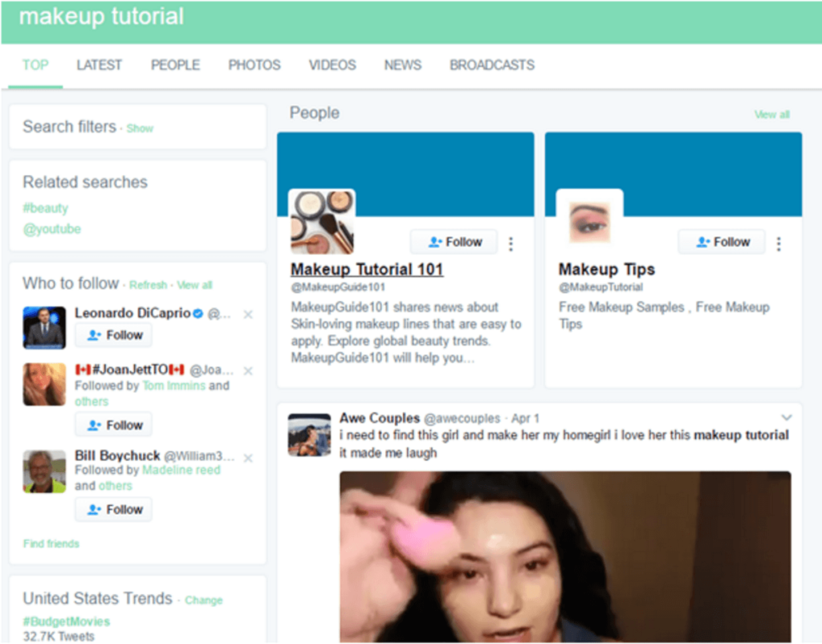This screenshot has width=822, height=644.
Task: Follow the Makeup Tips account
Action: click(x=722, y=242)
